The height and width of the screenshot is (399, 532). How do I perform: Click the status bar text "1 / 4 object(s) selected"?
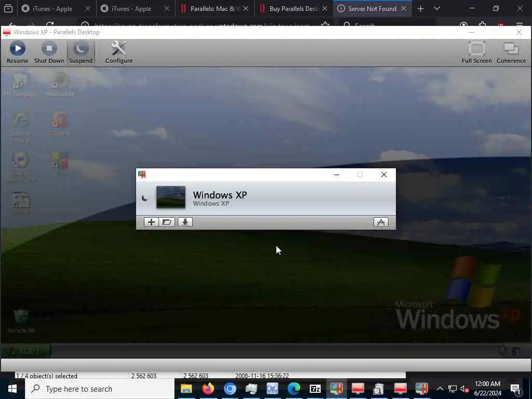[47, 376]
